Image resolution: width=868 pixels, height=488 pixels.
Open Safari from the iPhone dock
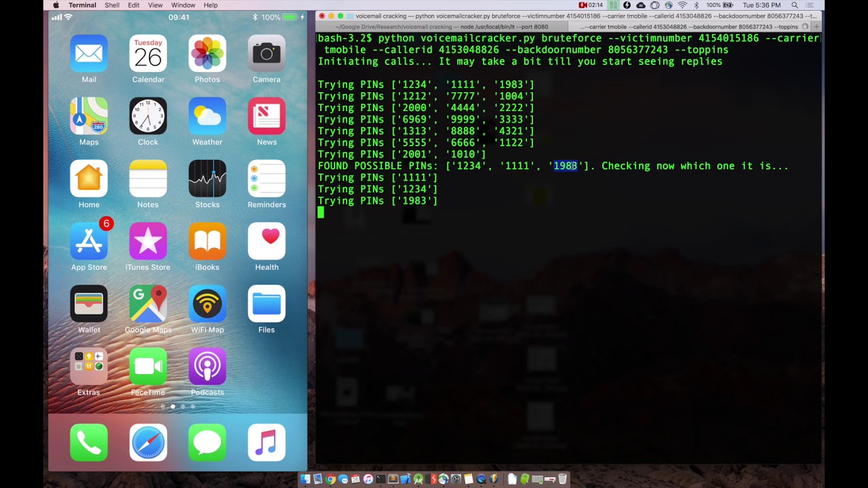(x=148, y=443)
